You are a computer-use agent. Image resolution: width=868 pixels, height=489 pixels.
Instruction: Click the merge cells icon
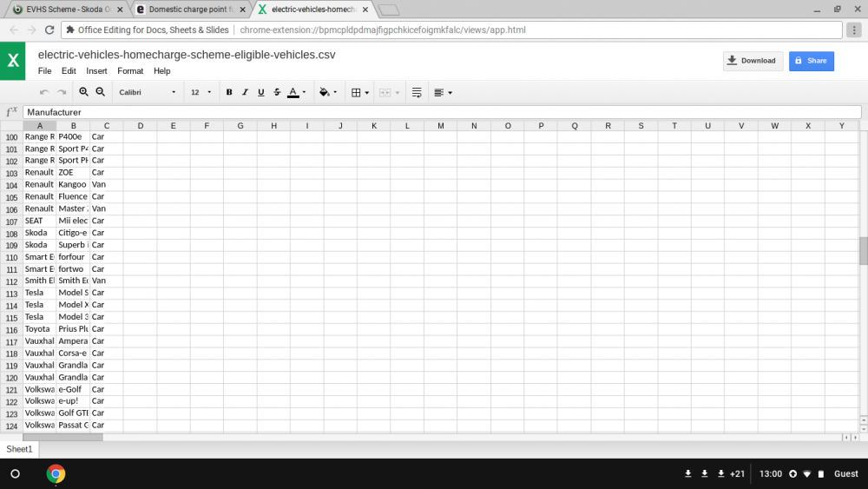click(x=385, y=92)
